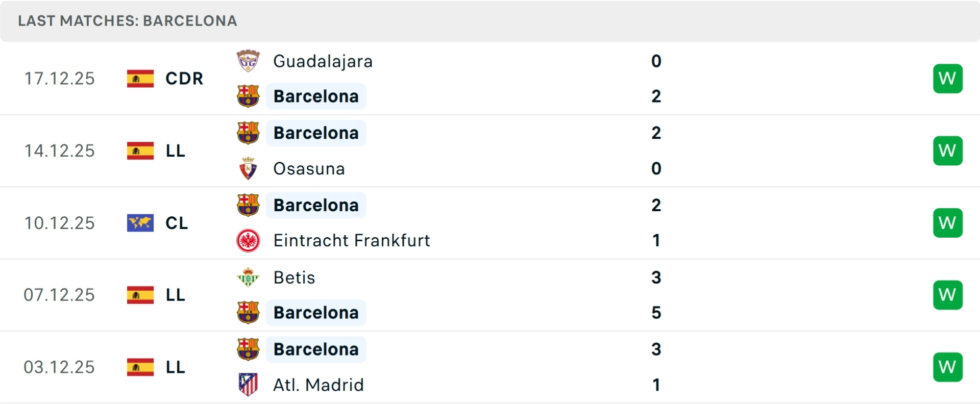980x404 pixels.
Task: Open the W result badge for the Guadalajara match
Action: coord(947,79)
